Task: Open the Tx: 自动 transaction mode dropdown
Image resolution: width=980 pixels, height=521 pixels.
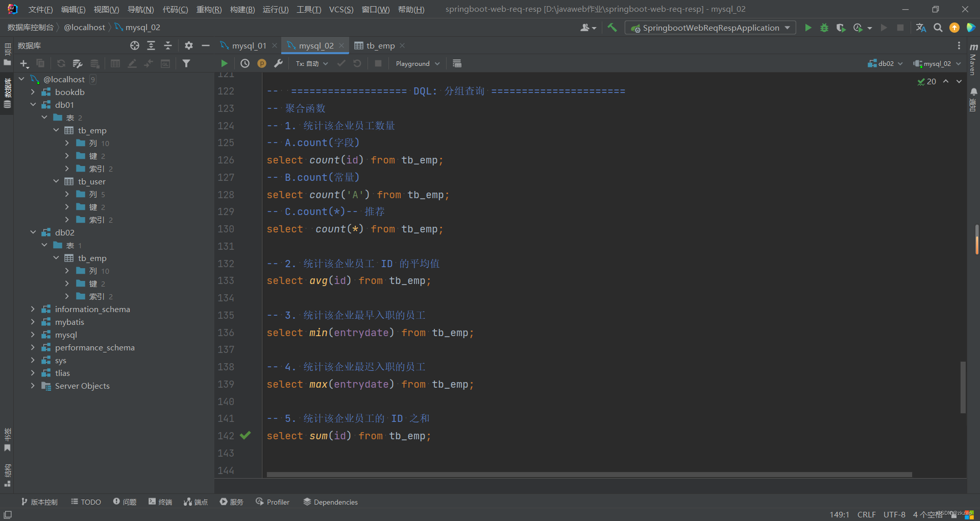Action: pos(311,63)
